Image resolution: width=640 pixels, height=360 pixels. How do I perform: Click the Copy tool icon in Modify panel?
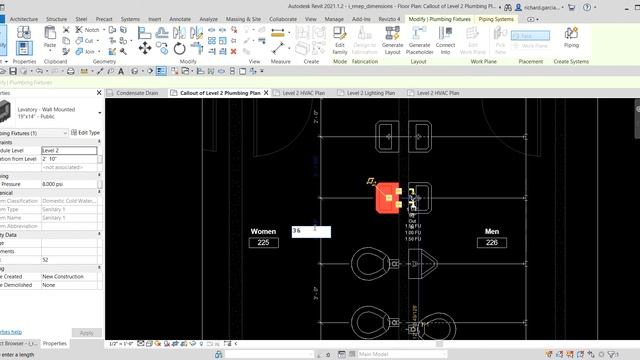coord(162,48)
